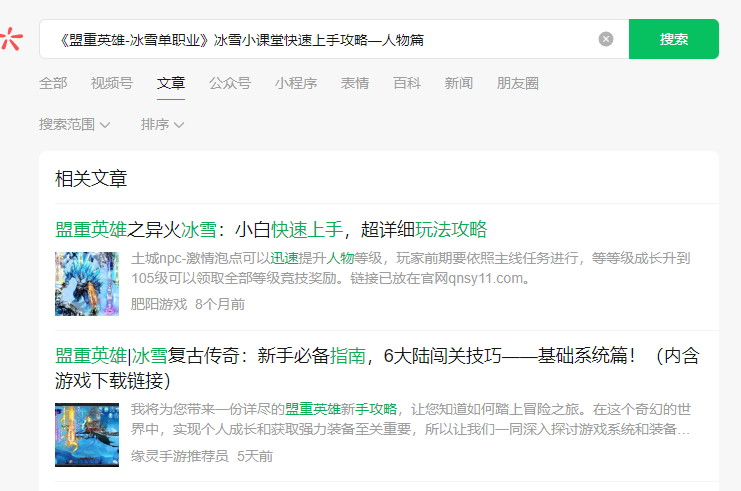Select the 文章 tab
The height and width of the screenshot is (491, 741).
point(171,84)
